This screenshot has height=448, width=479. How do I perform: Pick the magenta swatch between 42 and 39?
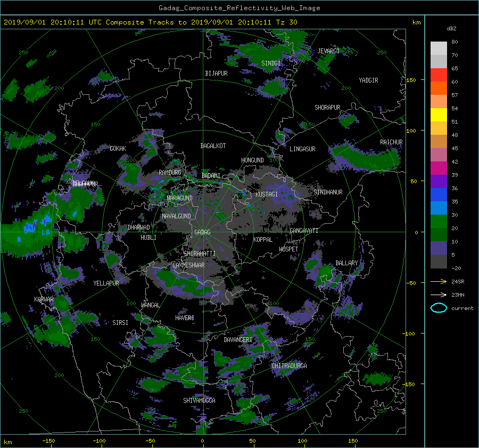[439, 168]
